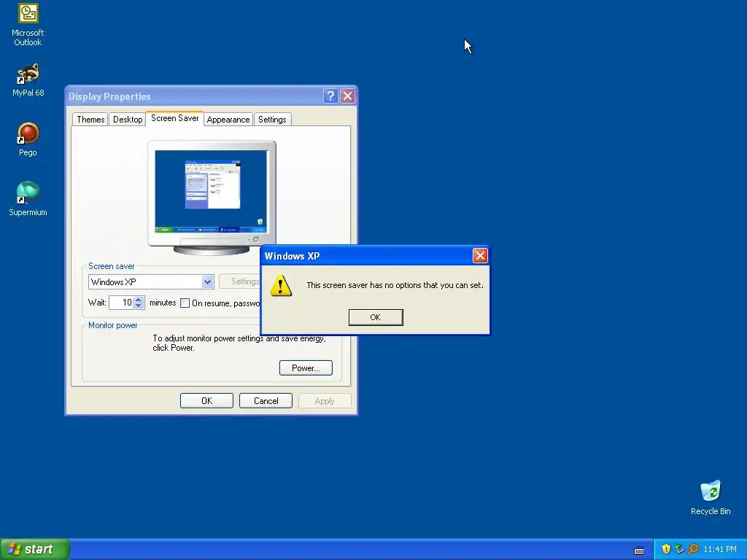
Task: Decrease the Wait minutes with down arrow
Action: 138,306
